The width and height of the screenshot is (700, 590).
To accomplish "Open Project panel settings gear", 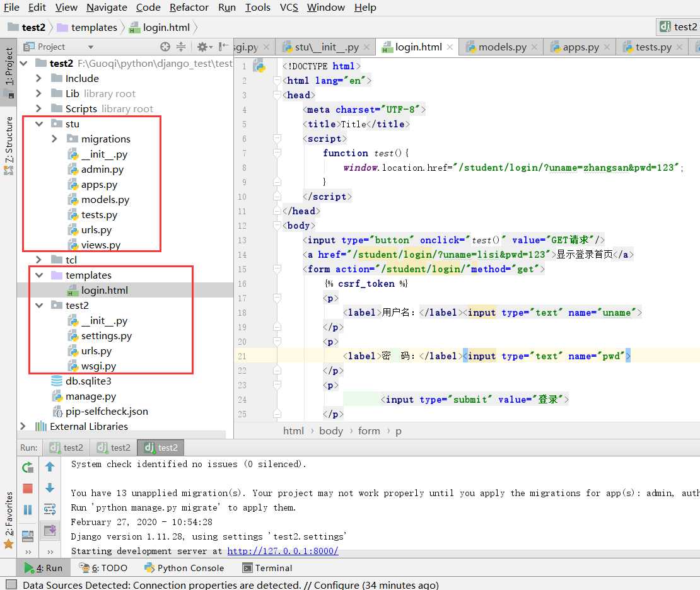I will (x=202, y=47).
